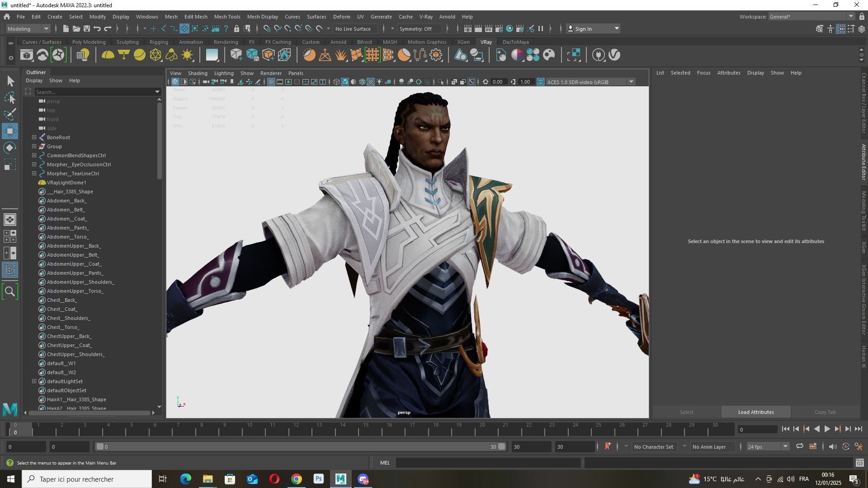Screen dimensions: 868x488
Task: Click the Open Scene folder icon
Action: click(76, 29)
